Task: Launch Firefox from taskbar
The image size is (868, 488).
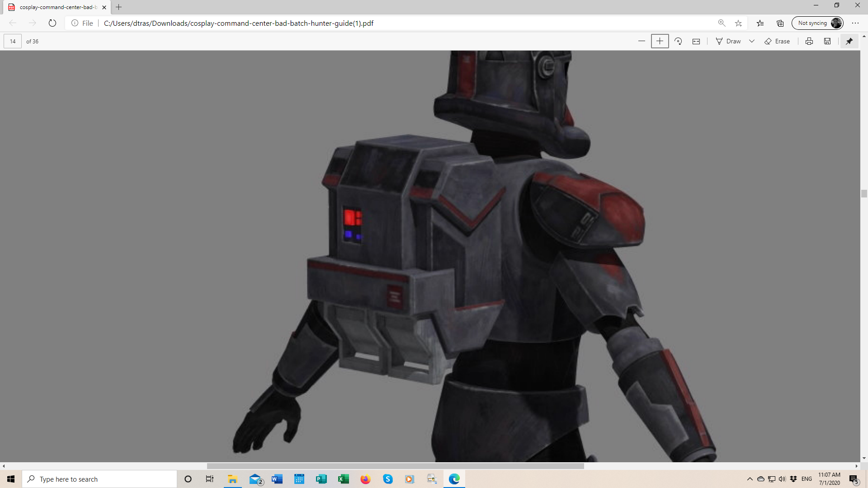Action: pyautogui.click(x=365, y=479)
